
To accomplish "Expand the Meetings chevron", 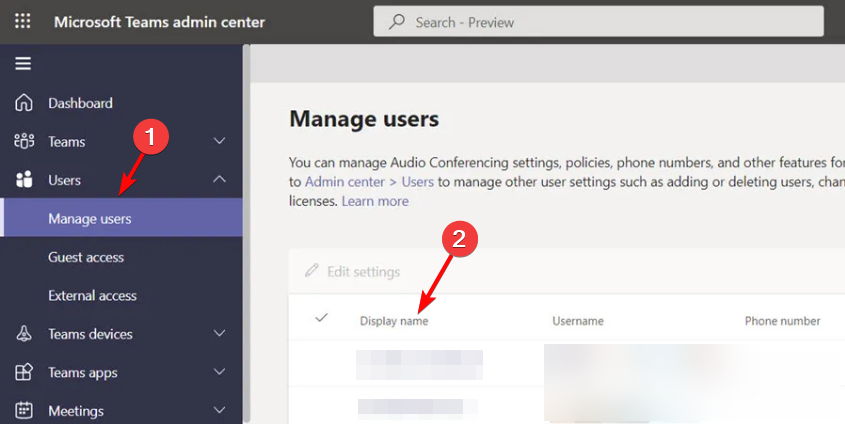I will click(x=219, y=410).
